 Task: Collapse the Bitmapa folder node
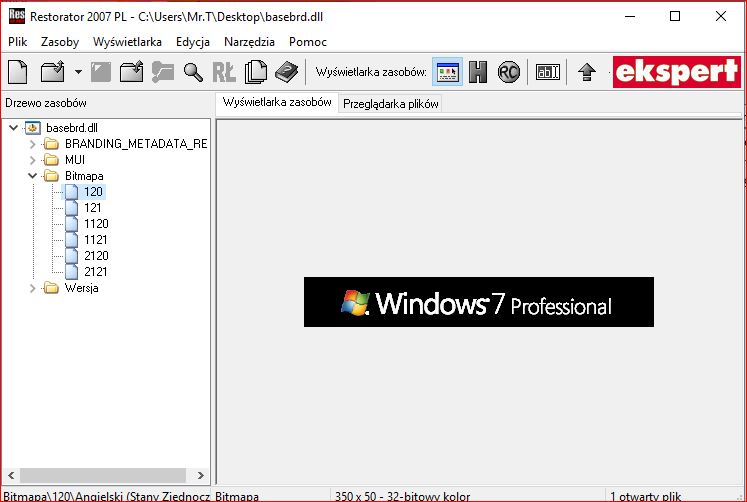click(x=32, y=176)
